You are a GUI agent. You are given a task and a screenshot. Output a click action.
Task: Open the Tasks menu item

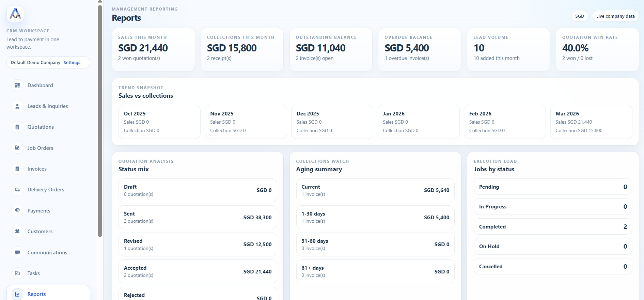point(34,273)
